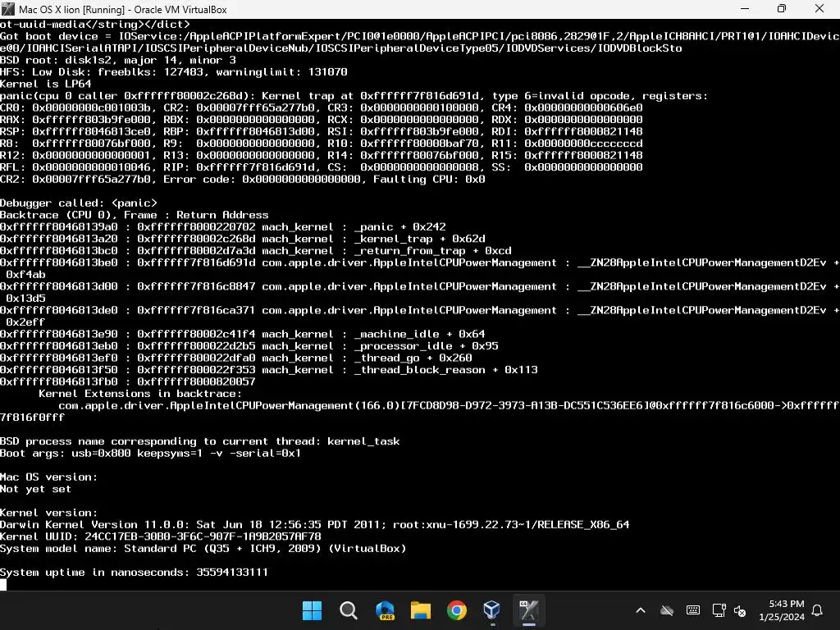The width and height of the screenshot is (840, 630).
Task: Click 'BSD process name' kernel_task line
Action: 200,441
